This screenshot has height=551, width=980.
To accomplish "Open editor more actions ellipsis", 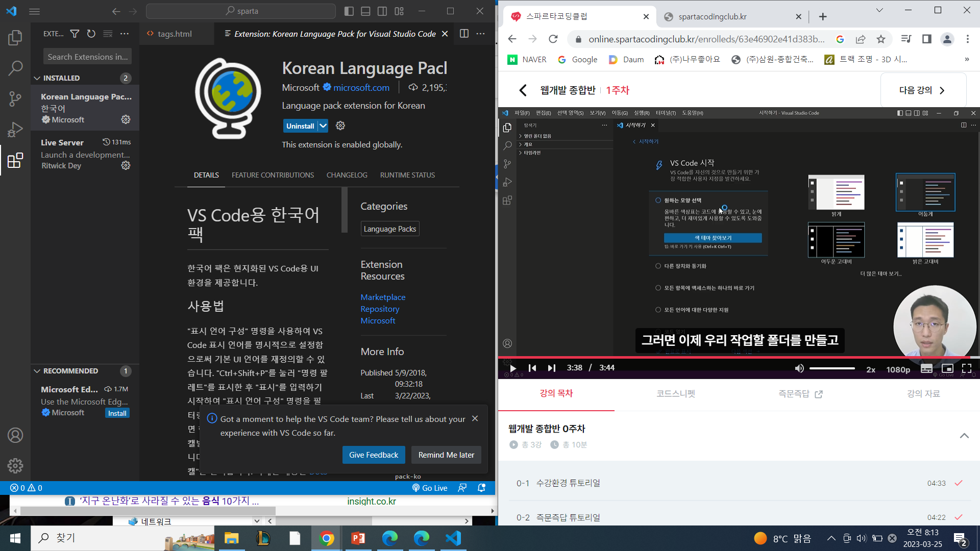I will pos(481,34).
